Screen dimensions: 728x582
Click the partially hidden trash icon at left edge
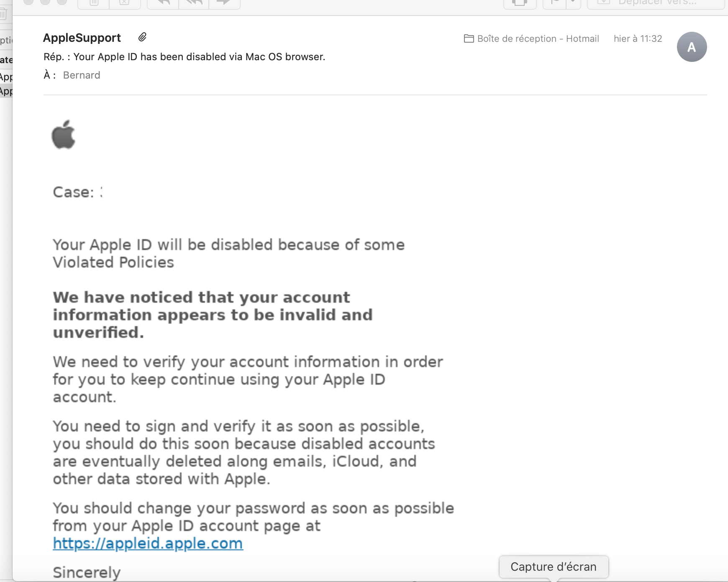[x=3, y=14]
